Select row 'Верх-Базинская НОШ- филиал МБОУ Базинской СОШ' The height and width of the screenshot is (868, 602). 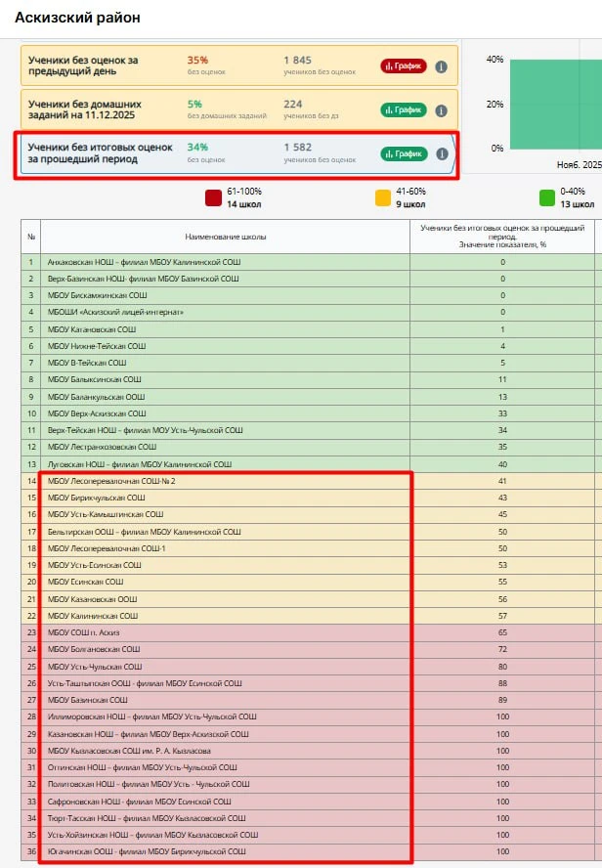tap(308, 279)
